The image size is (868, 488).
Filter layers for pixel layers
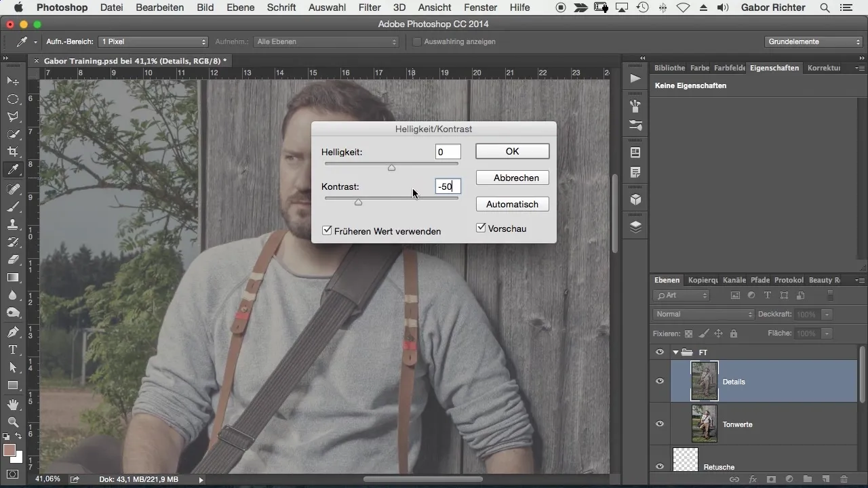[x=734, y=296]
